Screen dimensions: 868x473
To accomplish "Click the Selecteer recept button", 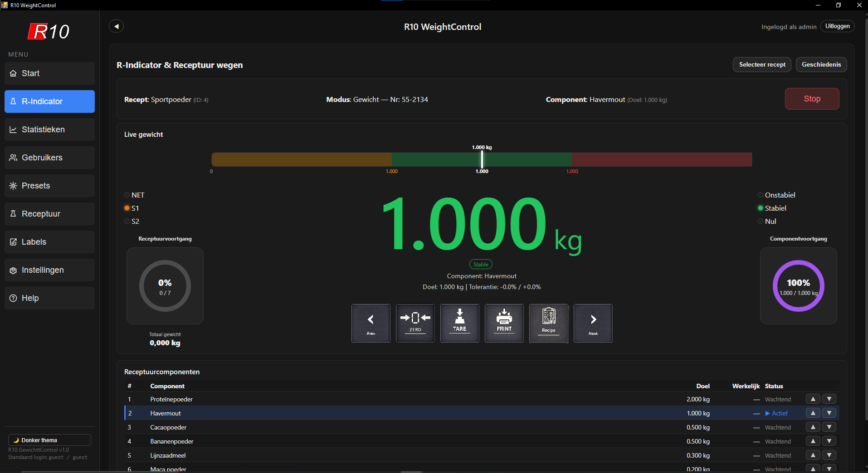I will [762, 64].
